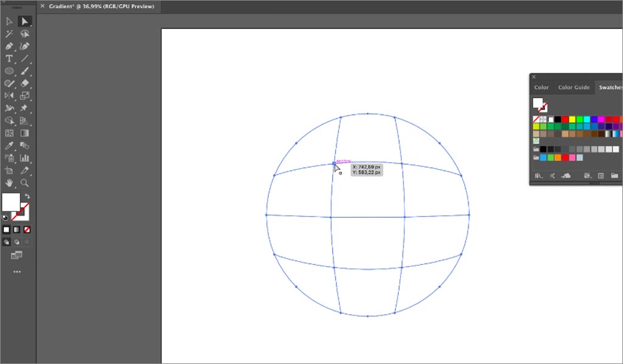Select the Pen tool
Viewport: 623px width, 364px height.
tap(9, 46)
